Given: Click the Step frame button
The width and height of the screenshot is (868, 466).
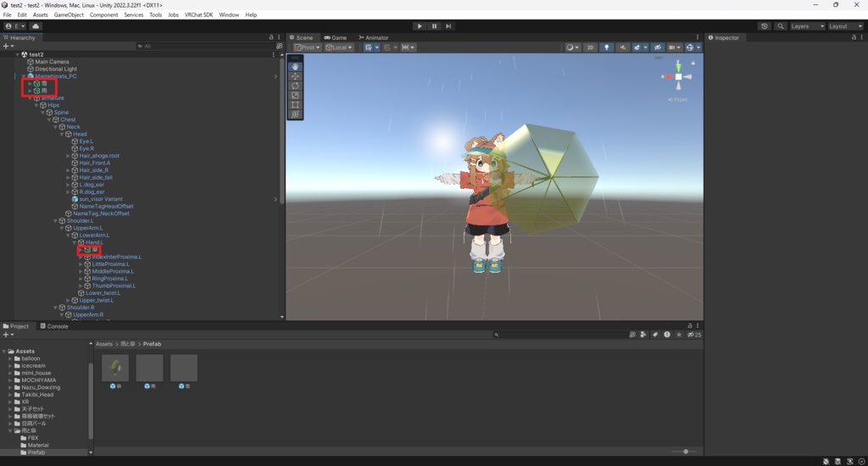Looking at the screenshot, I should click(448, 26).
